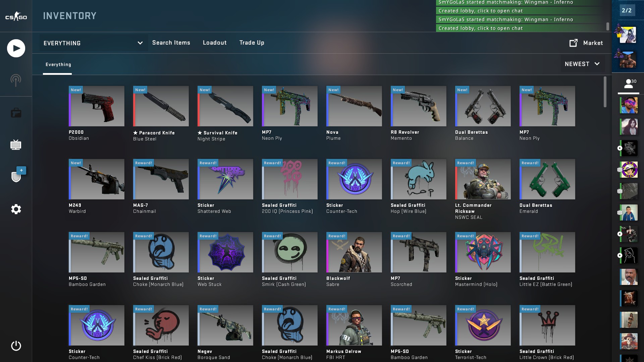Open the NEWEST sort dropdown
The height and width of the screenshot is (362, 644).
(582, 64)
